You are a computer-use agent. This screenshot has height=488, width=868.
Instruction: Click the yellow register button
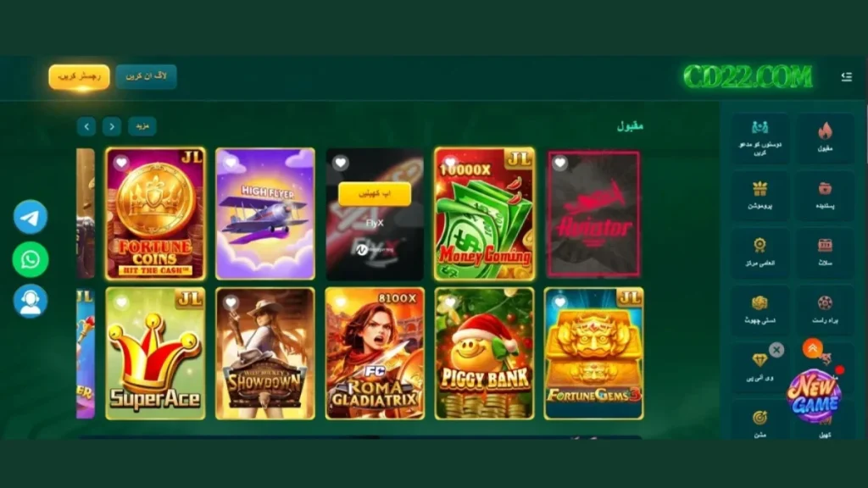tap(79, 77)
